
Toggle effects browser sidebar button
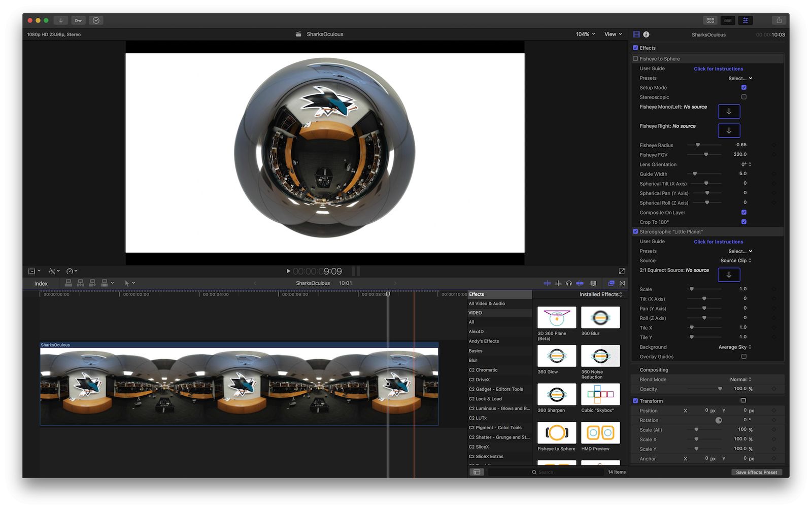[477, 472]
